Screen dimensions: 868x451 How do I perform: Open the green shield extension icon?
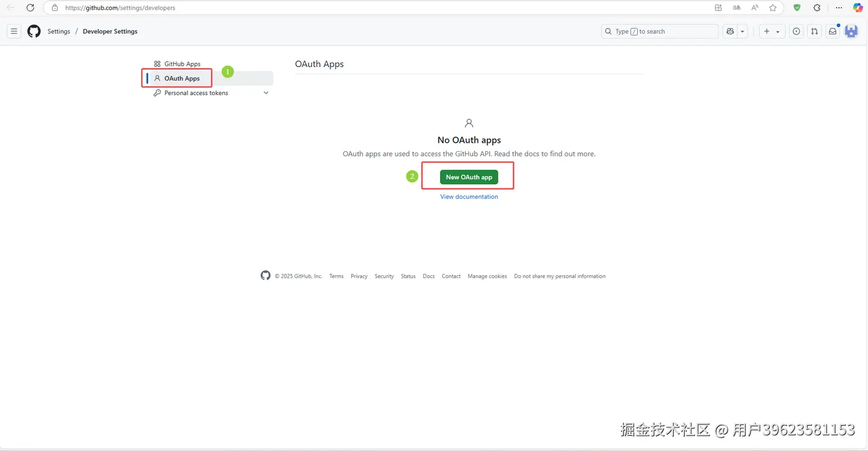point(797,8)
